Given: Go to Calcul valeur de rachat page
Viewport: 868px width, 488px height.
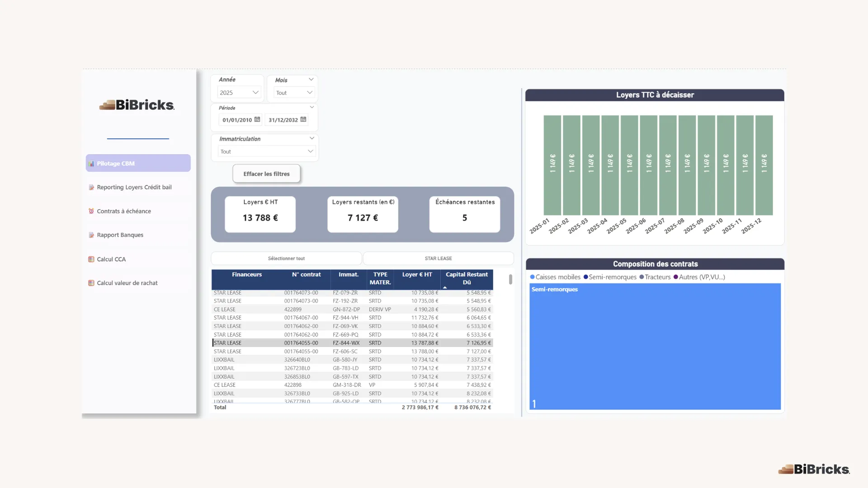Looking at the screenshot, I should pyautogui.click(x=138, y=283).
